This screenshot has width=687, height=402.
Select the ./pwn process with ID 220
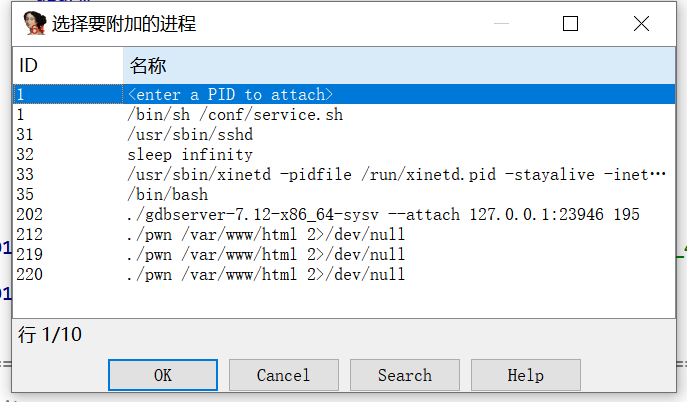(344, 275)
